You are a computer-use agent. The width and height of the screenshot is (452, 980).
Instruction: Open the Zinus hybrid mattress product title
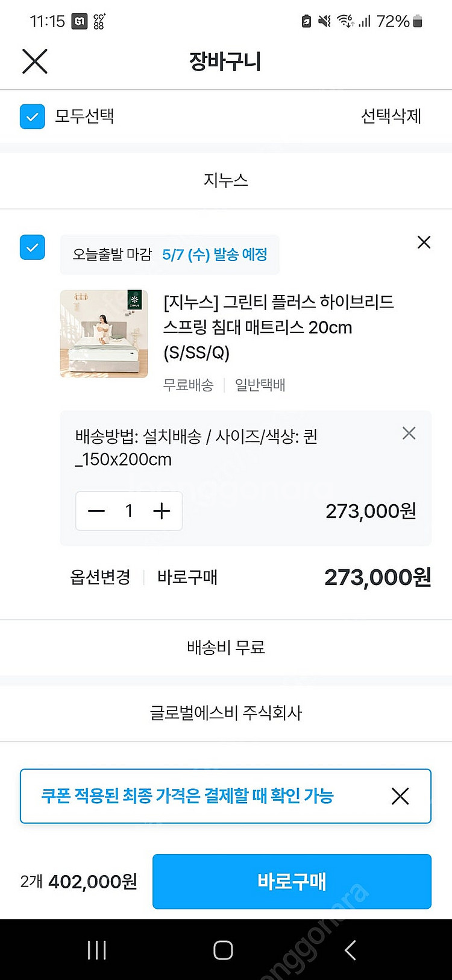(x=278, y=327)
